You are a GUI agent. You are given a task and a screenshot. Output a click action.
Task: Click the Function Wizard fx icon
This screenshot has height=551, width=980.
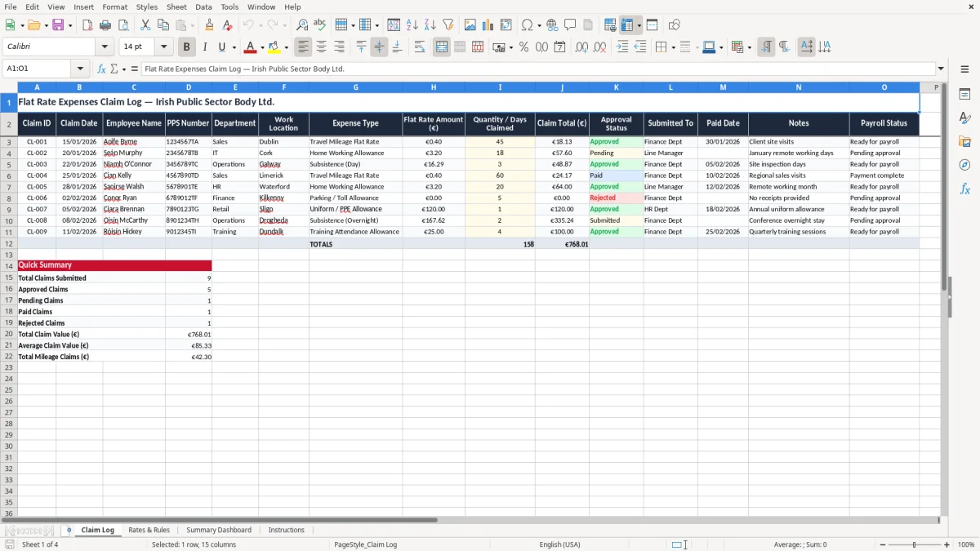pyautogui.click(x=101, y=69)
